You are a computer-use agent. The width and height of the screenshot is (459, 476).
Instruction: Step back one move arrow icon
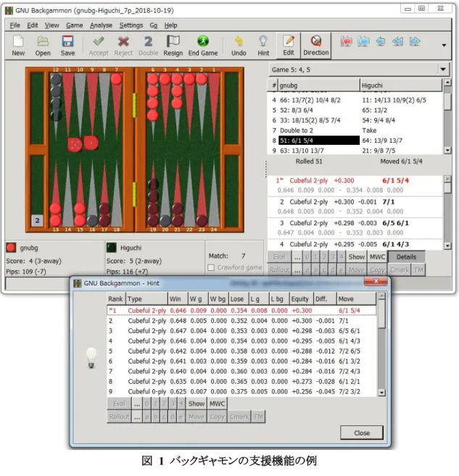point(381,41)
